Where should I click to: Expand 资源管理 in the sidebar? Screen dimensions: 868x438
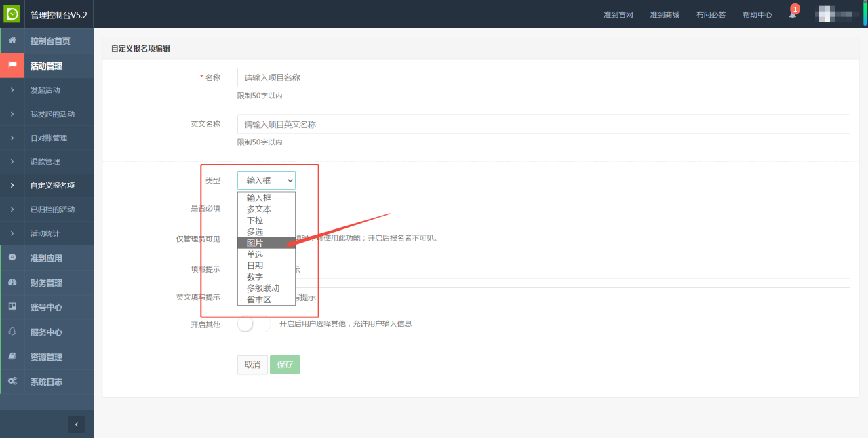click(x=46, y=357)
